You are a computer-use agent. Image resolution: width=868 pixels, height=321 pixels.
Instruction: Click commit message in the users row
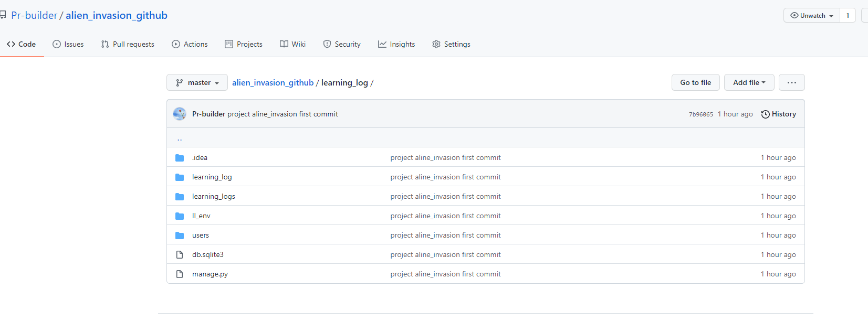click(x=445, y=235)
